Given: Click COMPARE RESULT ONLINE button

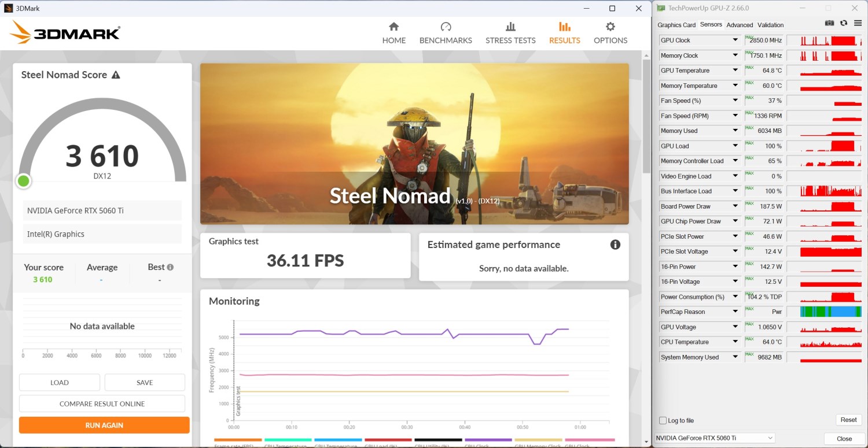Looking at the screenshot, I should pos(102,403).
